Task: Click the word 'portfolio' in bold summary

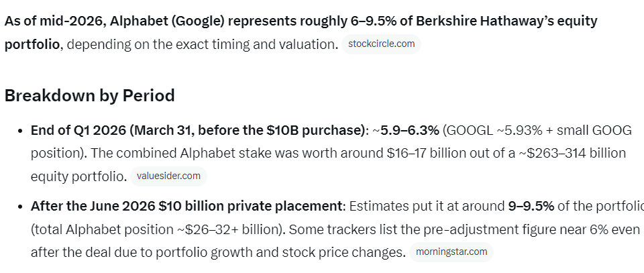Action: pyautogui.click(x=32, y=44)
